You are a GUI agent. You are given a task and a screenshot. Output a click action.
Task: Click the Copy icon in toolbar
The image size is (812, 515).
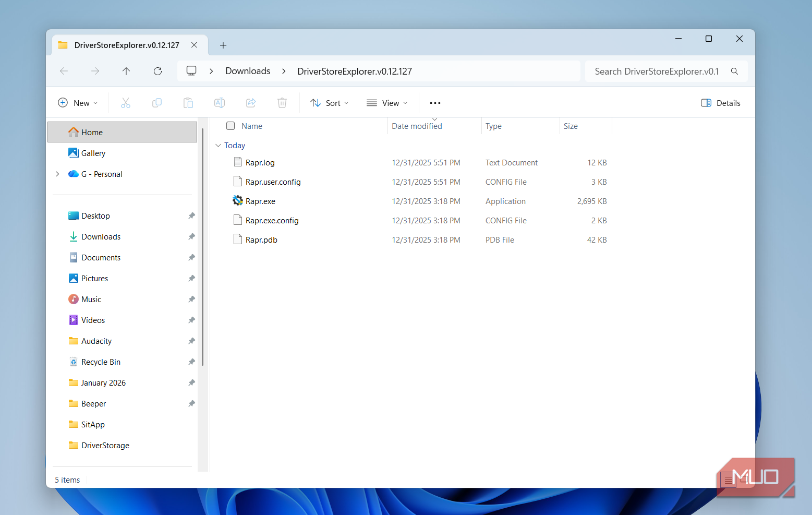click(x=157, y=103)
